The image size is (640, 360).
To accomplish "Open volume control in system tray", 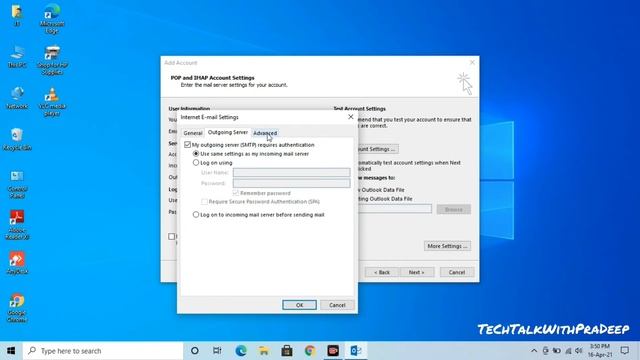I will click(x=579, y=351).
